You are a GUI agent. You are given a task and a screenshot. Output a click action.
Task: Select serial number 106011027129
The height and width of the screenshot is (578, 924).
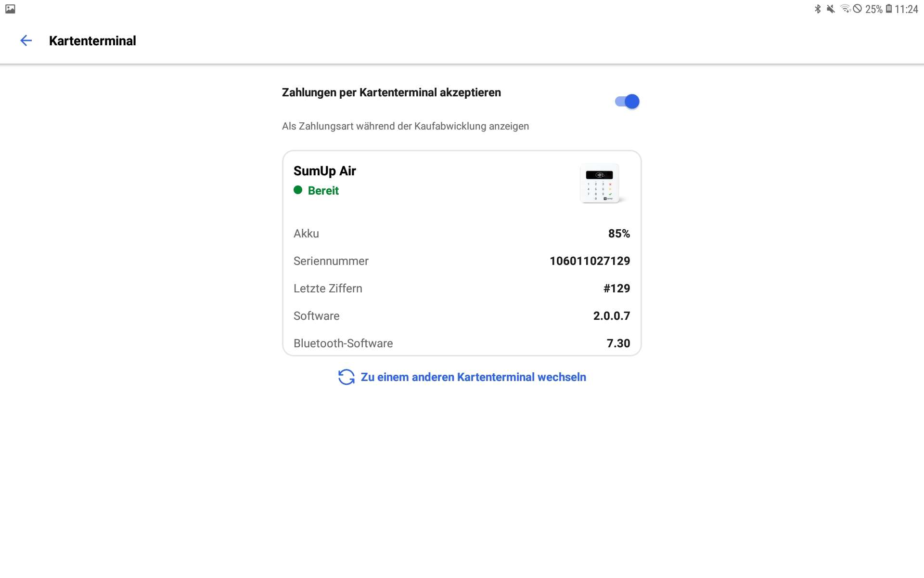pos(590,261)
